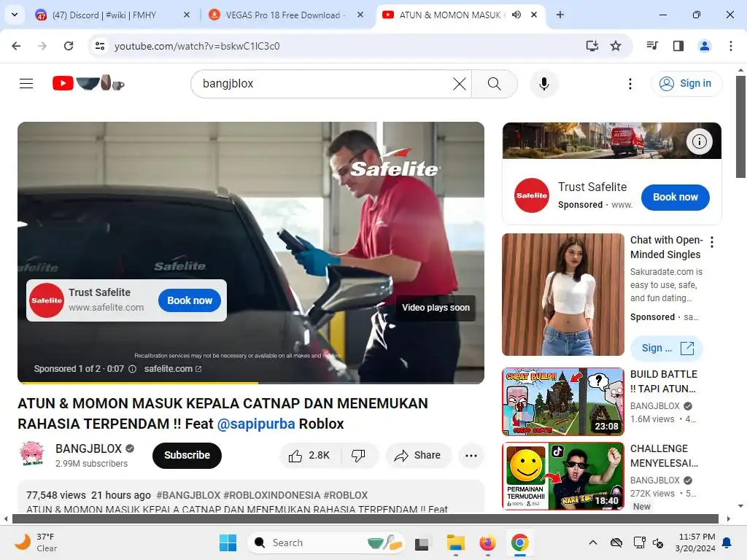The image size is (747, 560).
Task: Open task view from taskbar
Action: pos(422,543)
